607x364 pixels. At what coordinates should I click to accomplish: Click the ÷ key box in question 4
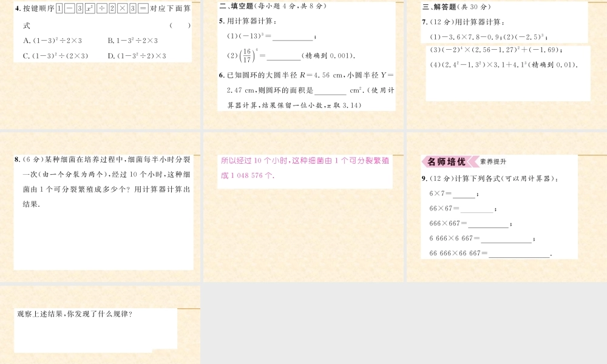point(101,8)
